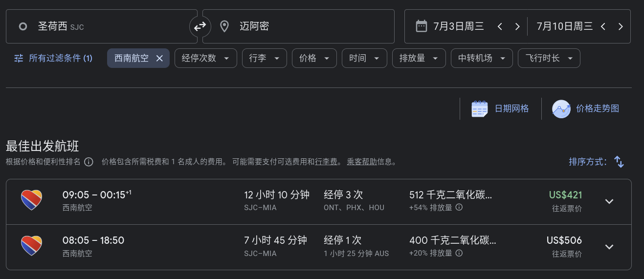The width and height of the screenshot is (644, 279).
Task: Move return date one day later
Action: (621, 26)
